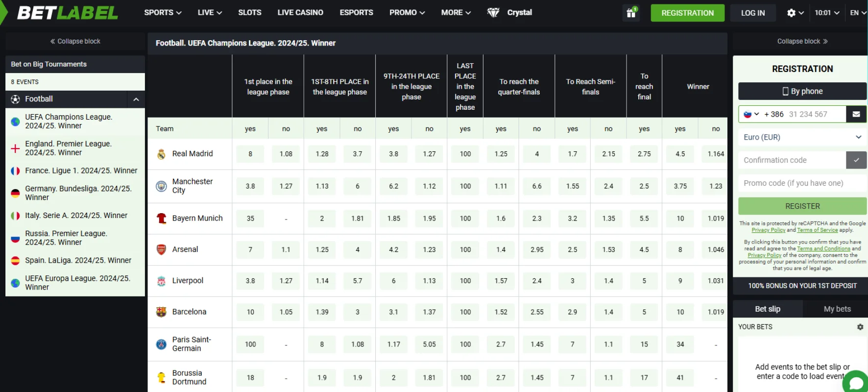868x392 pixels.
Task: Click the Confirmation code field
Action: click(792, 160)
